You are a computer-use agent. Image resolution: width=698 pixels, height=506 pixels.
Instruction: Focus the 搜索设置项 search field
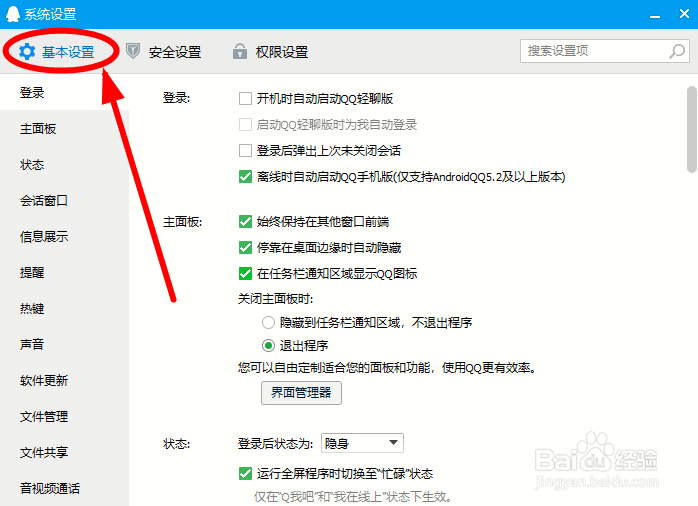[605, 51]
